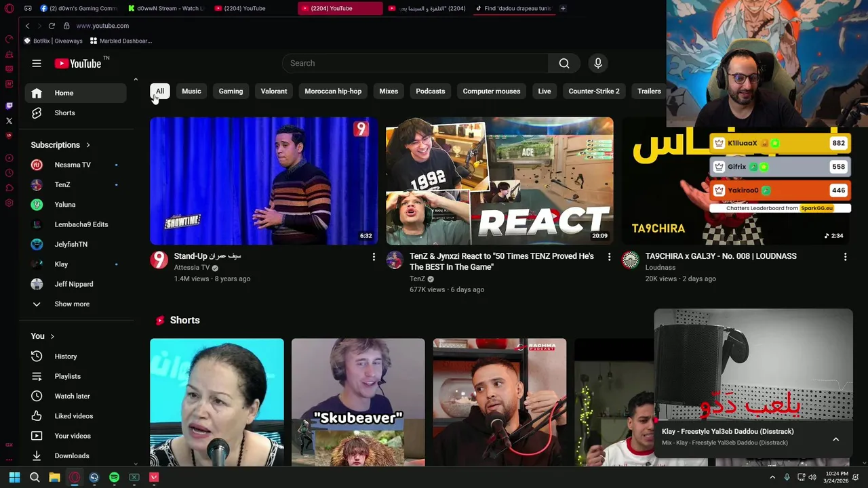
Task: Go back with browser back arrow
Action: pos(27,26)
